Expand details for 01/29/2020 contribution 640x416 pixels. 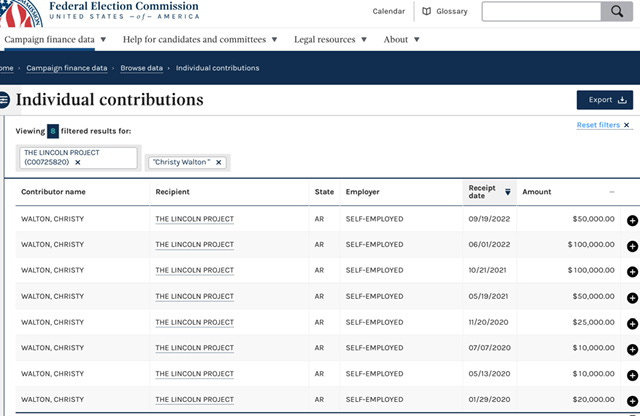click(x=632, y=401)
